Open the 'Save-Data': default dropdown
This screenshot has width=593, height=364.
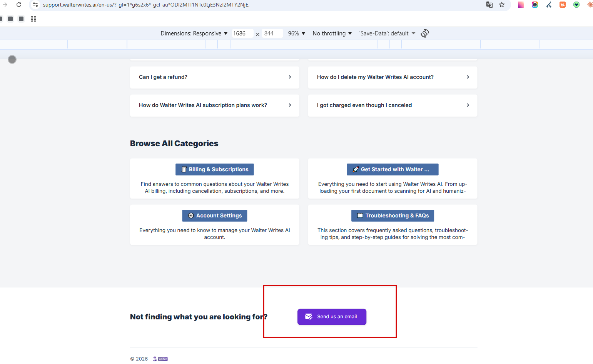tap(387, 33)
